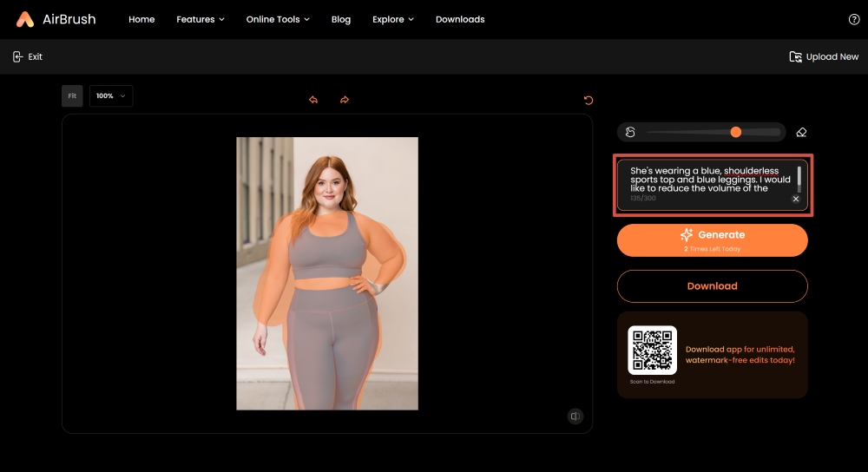Reset edits with circular arrow icon
The image size is (868, 472).
click(589, 100)
